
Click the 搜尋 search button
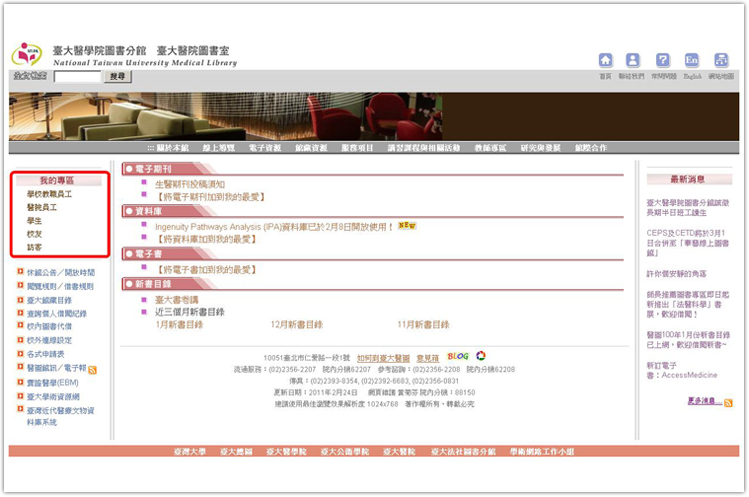pos(118,76)
